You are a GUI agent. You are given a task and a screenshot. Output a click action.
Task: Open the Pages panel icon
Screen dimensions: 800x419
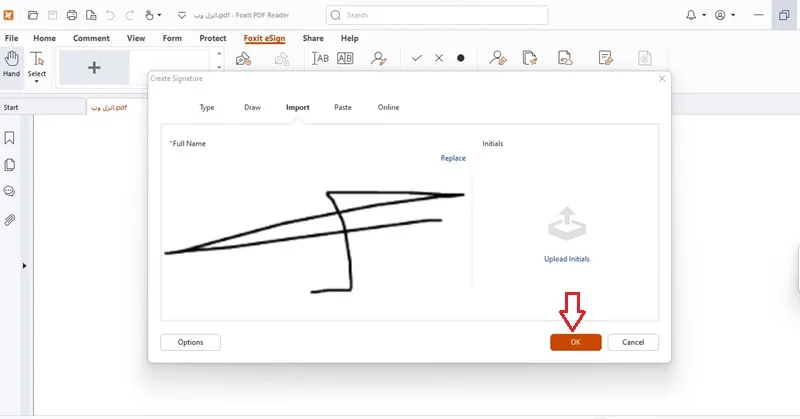coord(9,165)
